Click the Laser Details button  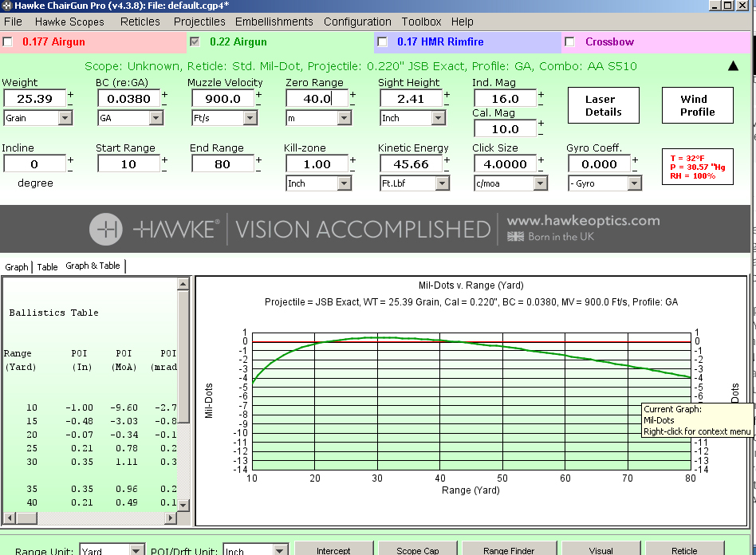tap(603, 105)
